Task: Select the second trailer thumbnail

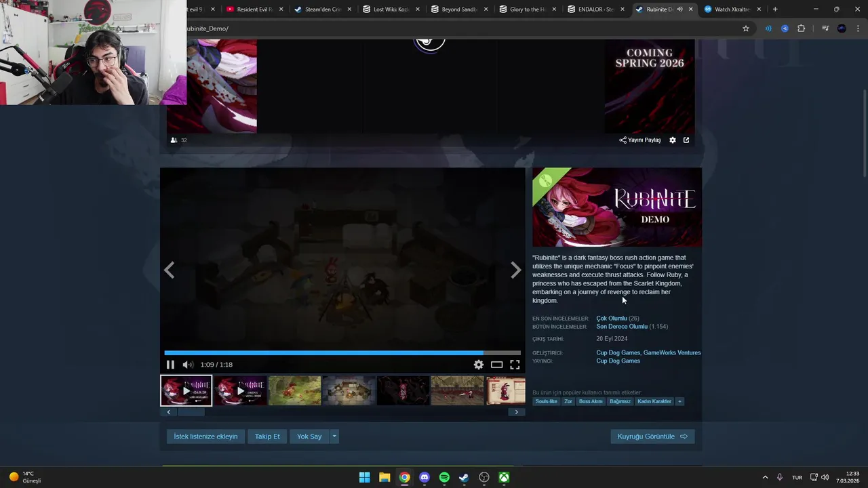Action: (x=240, y=391)
